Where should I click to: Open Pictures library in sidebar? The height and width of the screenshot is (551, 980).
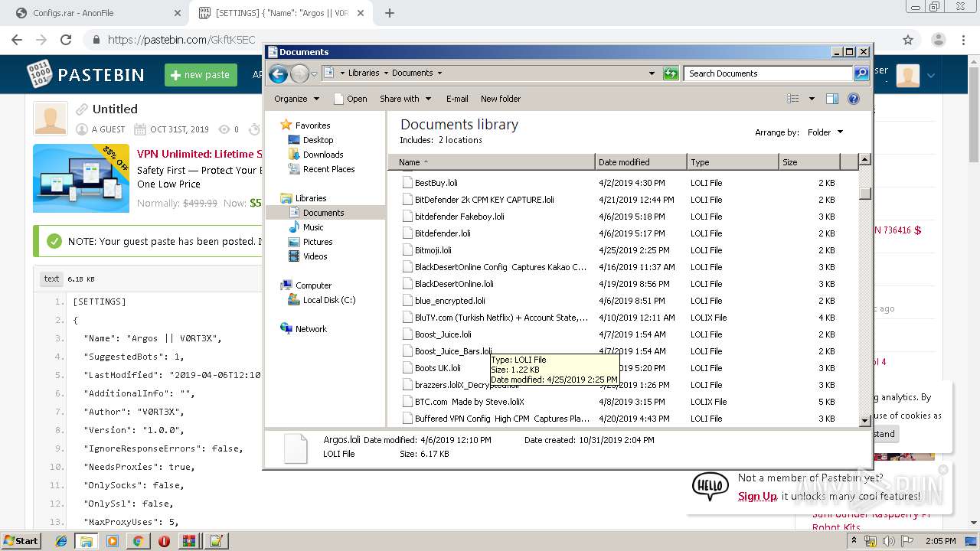point(317,242)
